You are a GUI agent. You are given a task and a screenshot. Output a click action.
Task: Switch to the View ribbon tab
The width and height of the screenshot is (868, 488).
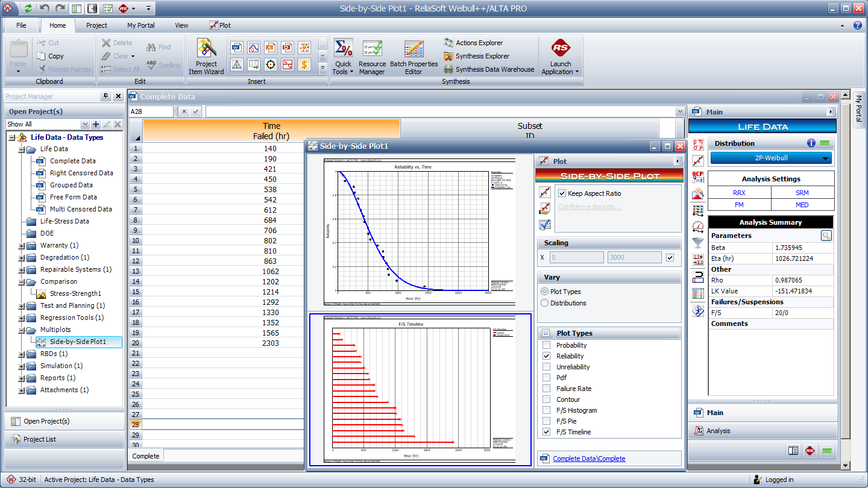coord(181,25)
